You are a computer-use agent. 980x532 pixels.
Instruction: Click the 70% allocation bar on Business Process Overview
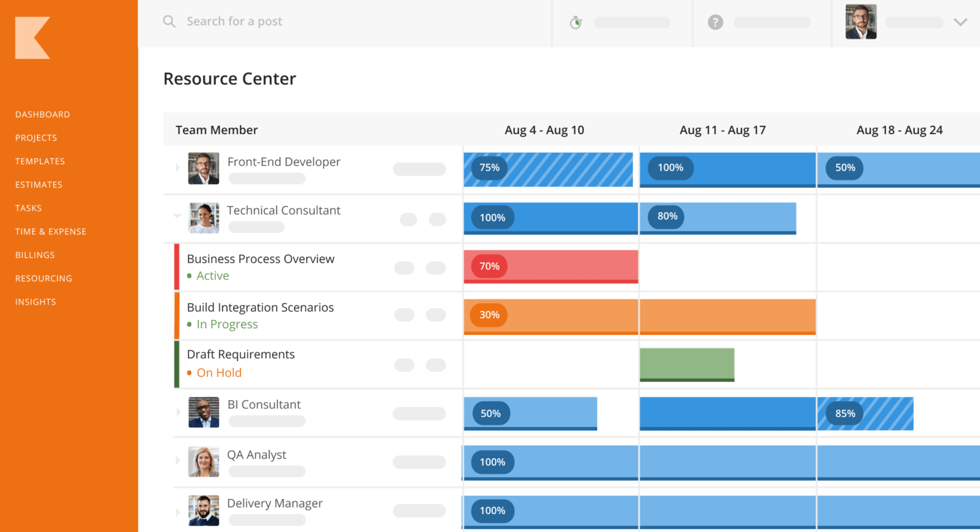tap(550, 266)
